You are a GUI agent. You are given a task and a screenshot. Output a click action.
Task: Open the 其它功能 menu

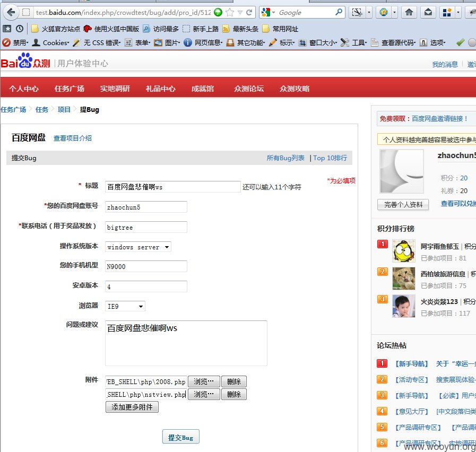coord(246,42)
